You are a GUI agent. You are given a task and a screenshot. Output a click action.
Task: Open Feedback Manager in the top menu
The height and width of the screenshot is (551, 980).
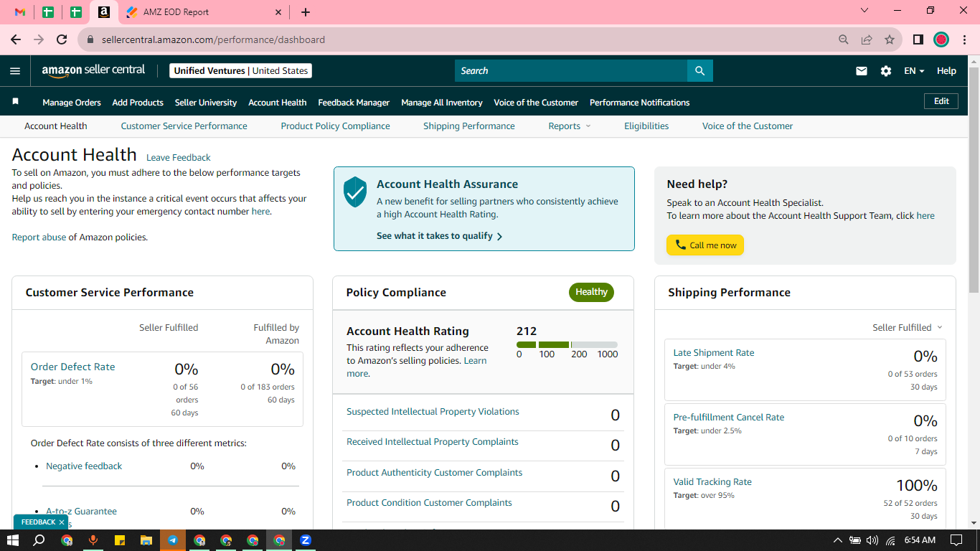click(x=354, y=103)
